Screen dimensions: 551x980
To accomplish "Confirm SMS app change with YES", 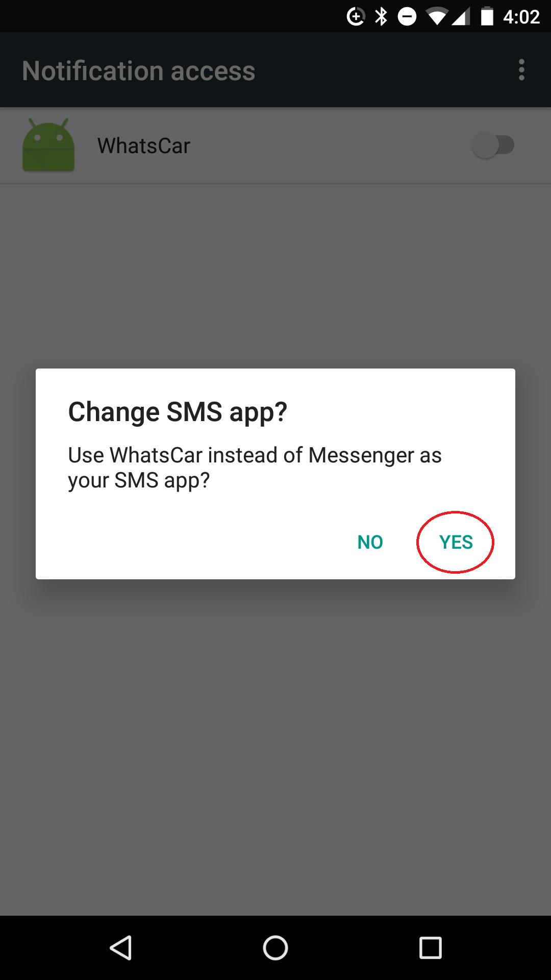I will click(456, 542).
